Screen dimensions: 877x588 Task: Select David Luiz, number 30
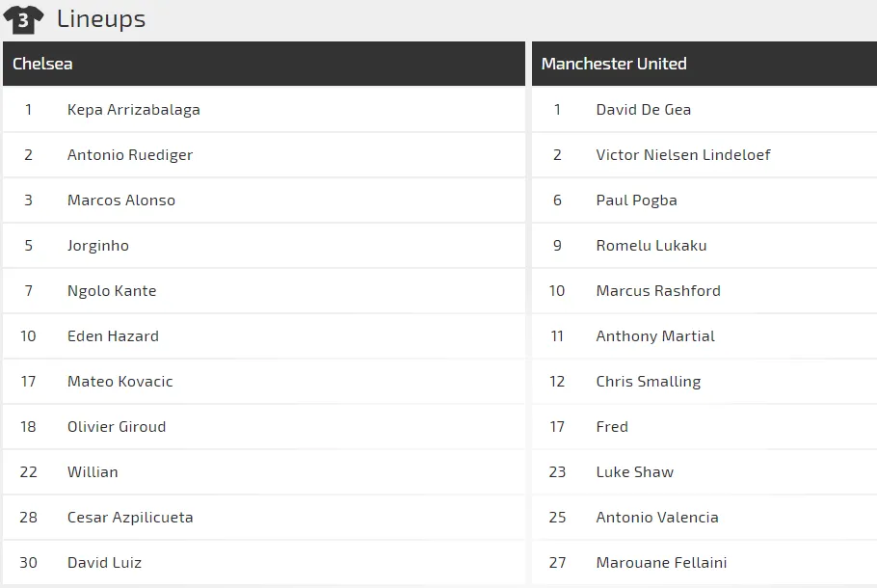104,563
